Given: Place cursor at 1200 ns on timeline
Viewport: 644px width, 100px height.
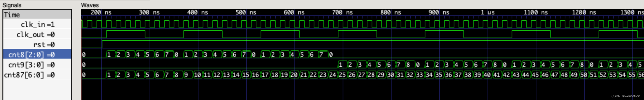Looking at the screenshot, I should 584,12.
